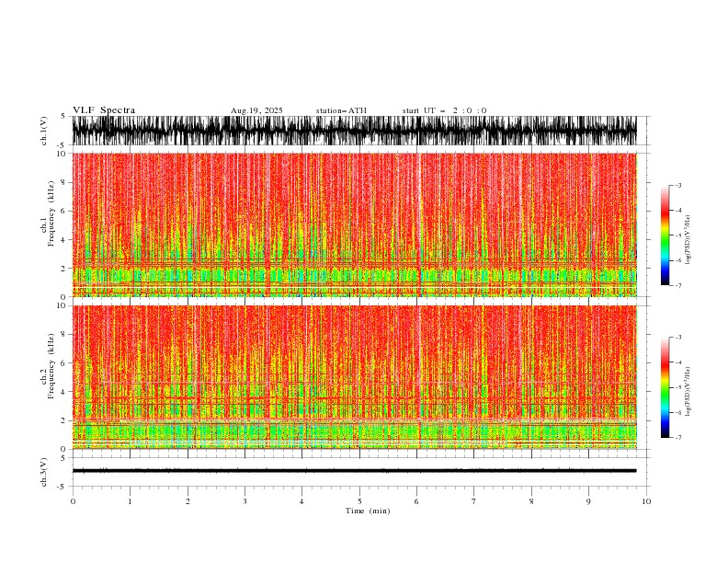The width and height of the screenshot is (728, 563).
Task: Click ch.2 frequency axis '8' tick label
Action: tap(64, 335)
